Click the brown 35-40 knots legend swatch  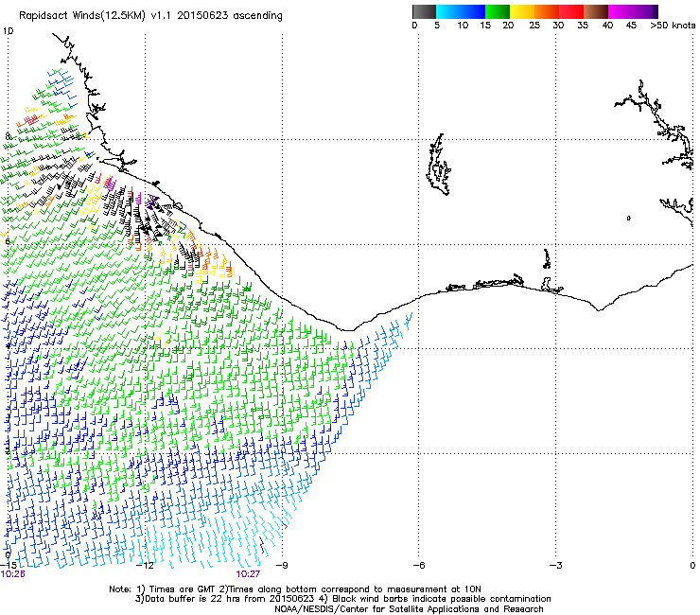click(596, 11)
